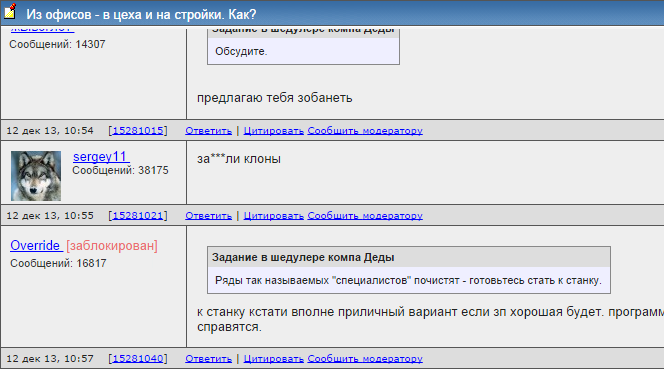Open post number 15281015 link
The height and width of the screenshot is (369, 664).
pyautogui.click(x=138, y=130)
